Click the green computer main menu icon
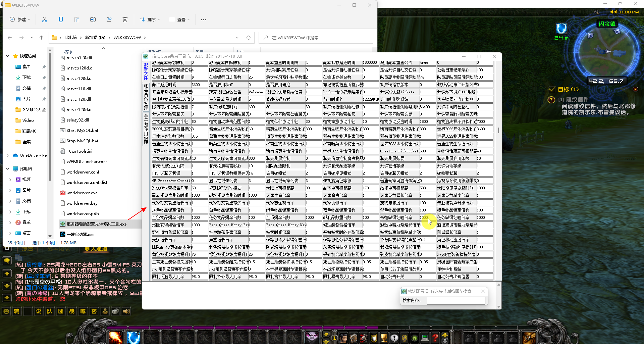 (x=425, y=338)
